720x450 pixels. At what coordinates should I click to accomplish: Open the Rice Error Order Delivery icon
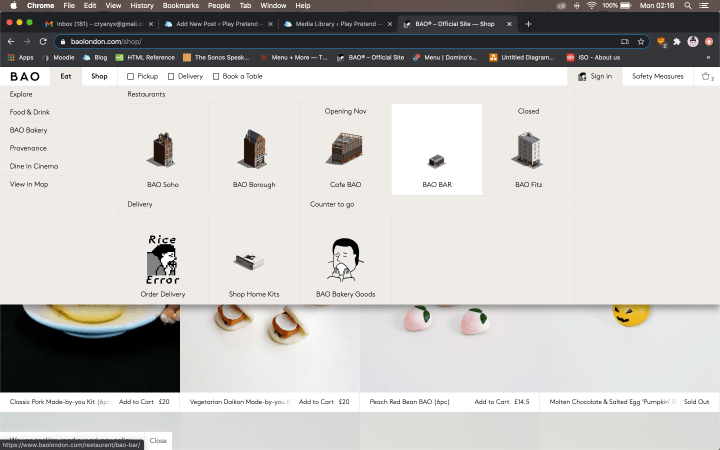point(162,260)
